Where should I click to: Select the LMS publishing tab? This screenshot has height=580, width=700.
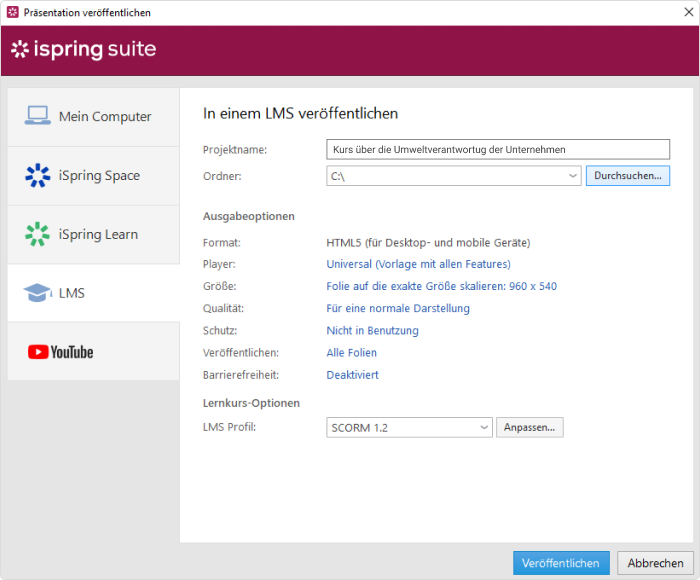point(94,293)
